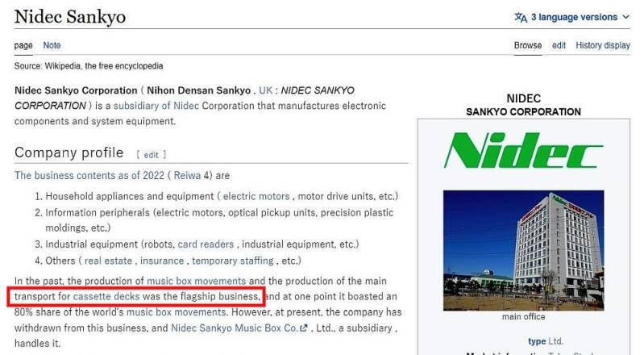Edit the Company profile section

[x=152, y=154]
